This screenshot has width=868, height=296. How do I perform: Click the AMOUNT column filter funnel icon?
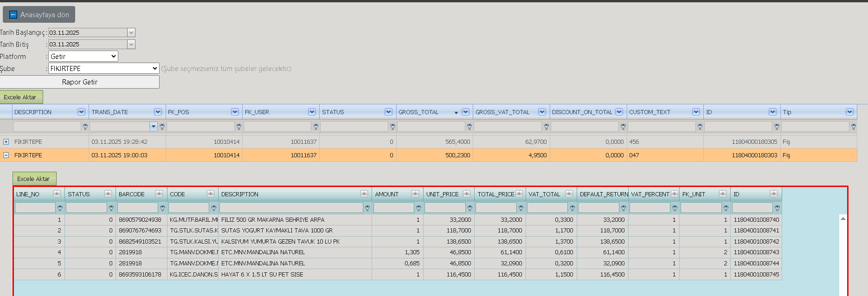[418, 208]
